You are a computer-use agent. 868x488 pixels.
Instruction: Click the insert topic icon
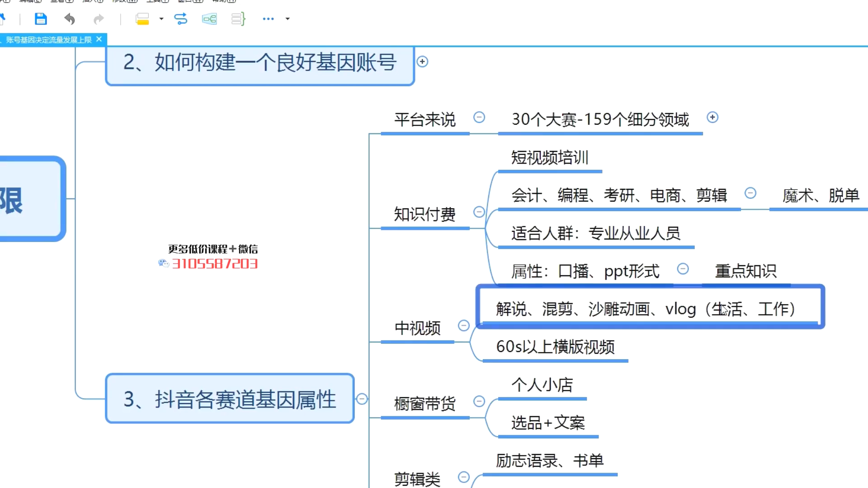(x=142, y=19)
